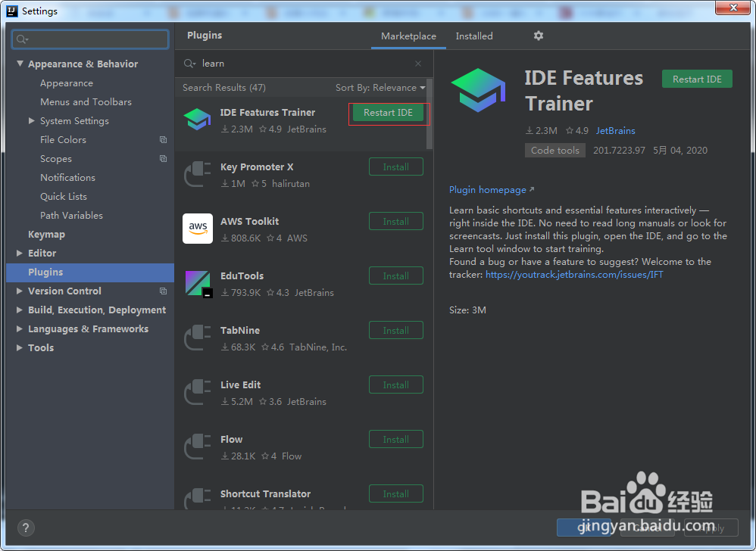Install the EduTools plugin
Image resolution: width=756 pixels, height=551 pixels.
[396, 275]
